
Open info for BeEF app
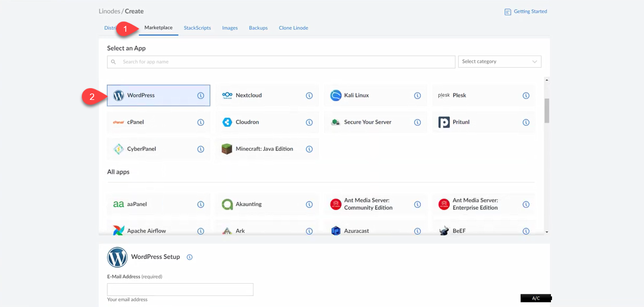pyautogui.click(x=526, y=231)
